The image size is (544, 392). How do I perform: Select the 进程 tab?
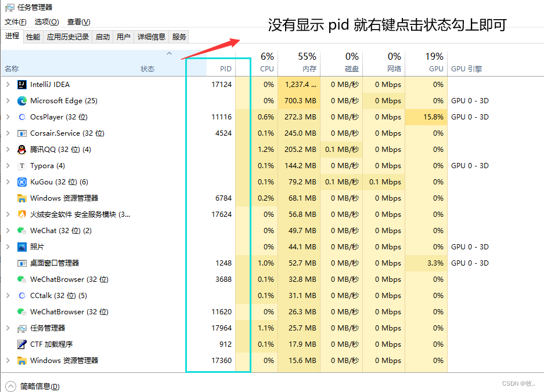pos(12,36)
